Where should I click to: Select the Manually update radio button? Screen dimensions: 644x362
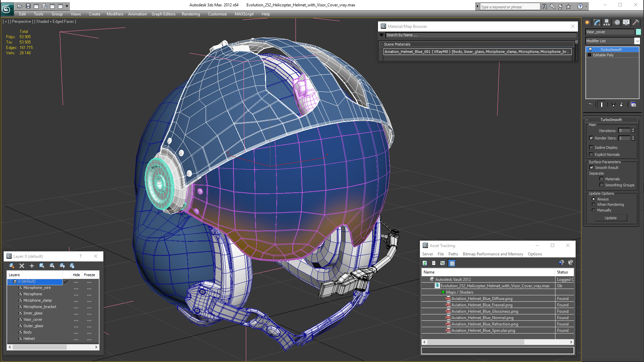click(593, 210)
